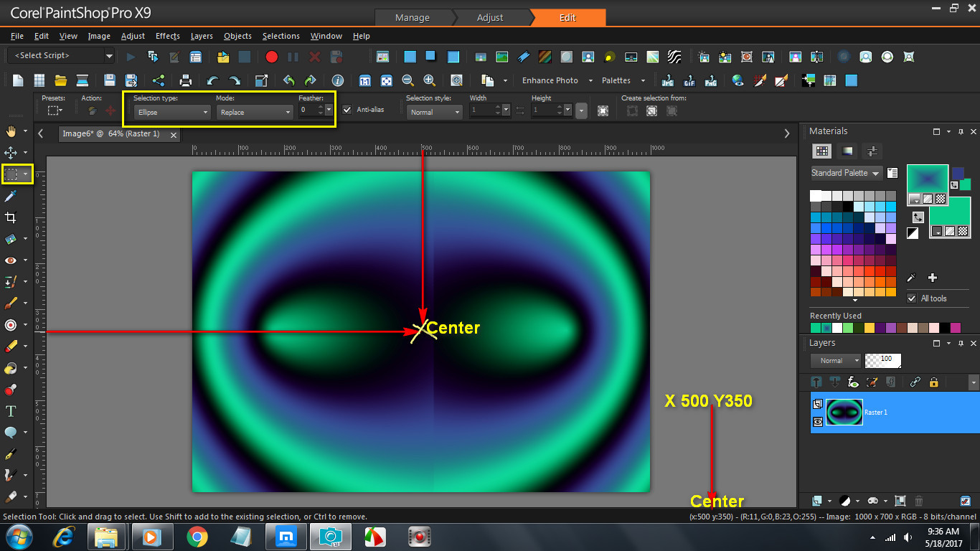The width and height of the screenshot is (980, 551).
Task: Click the Swap Materials arrows icon
Action: [x=918, y=217]
